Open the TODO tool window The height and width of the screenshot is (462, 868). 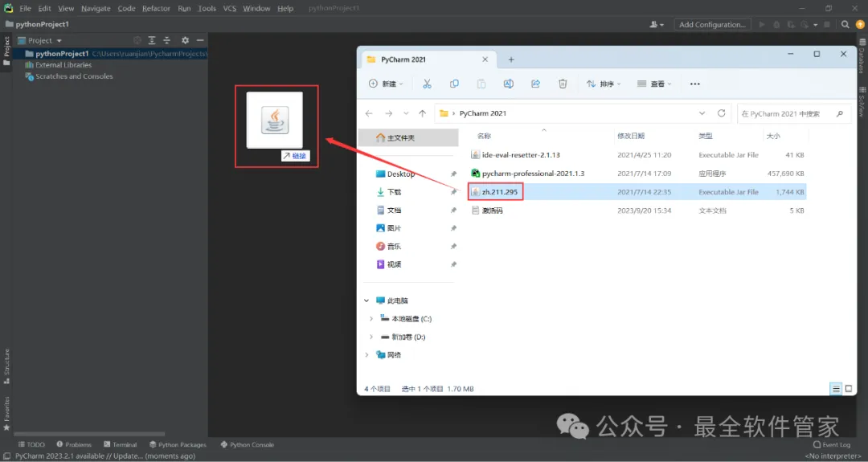click(31, 444)
